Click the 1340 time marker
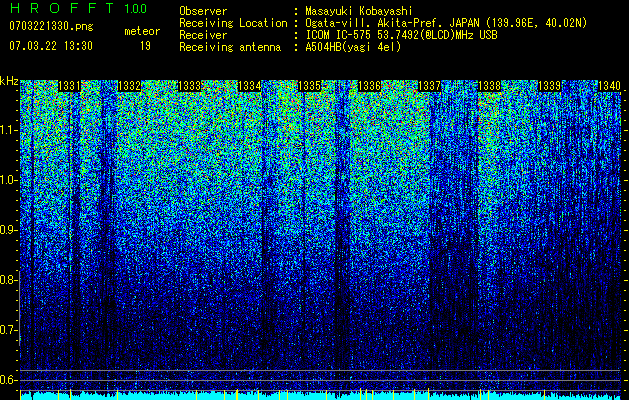 click(x=609, y=86)
